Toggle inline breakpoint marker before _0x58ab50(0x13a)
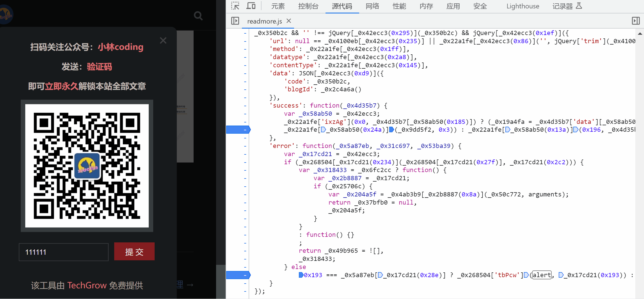 tap(508, 130)
